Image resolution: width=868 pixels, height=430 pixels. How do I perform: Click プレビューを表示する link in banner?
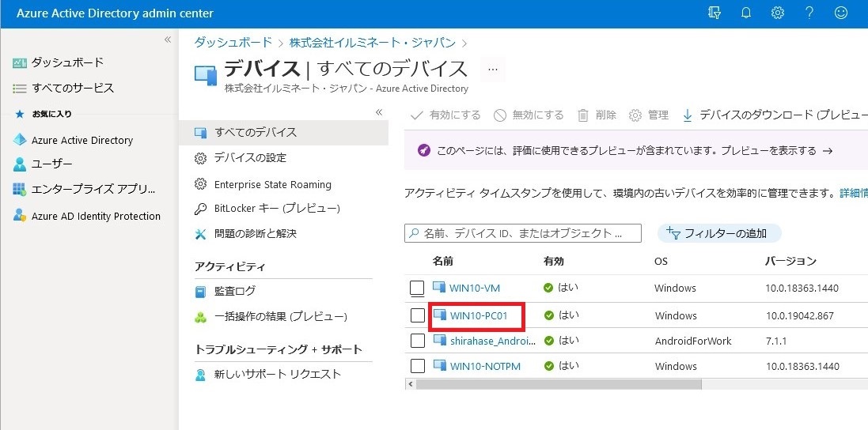click(777, 151)
